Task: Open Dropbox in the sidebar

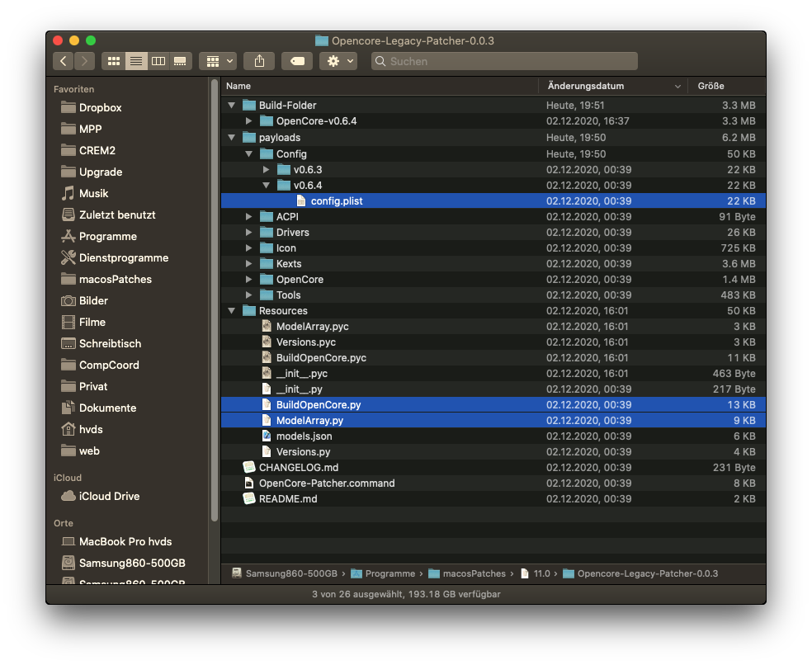Action: click(100, 107)
